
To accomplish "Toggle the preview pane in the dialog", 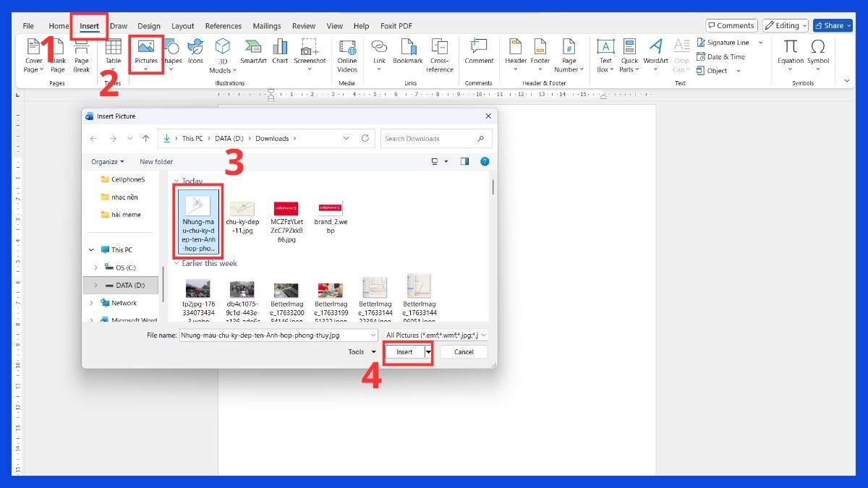I will [x=464, y=161].
